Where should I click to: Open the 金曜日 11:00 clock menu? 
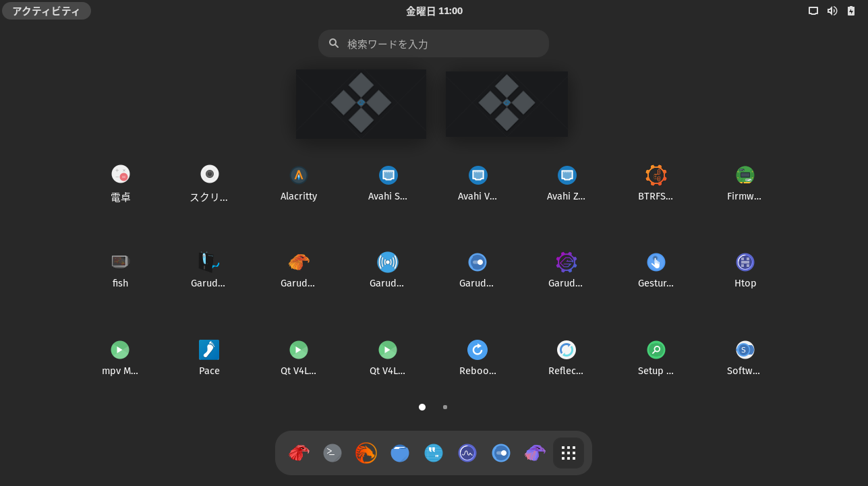(434, 11)
